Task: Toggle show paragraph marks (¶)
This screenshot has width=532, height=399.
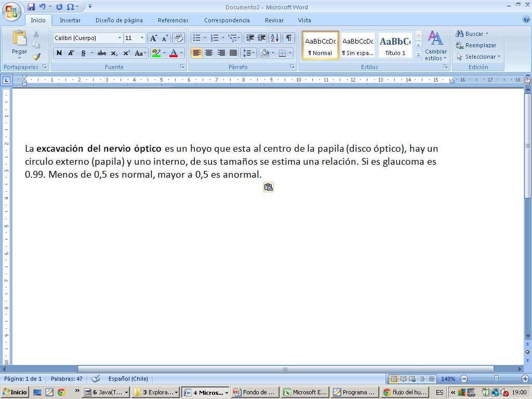Action: [x=288, y=38]
